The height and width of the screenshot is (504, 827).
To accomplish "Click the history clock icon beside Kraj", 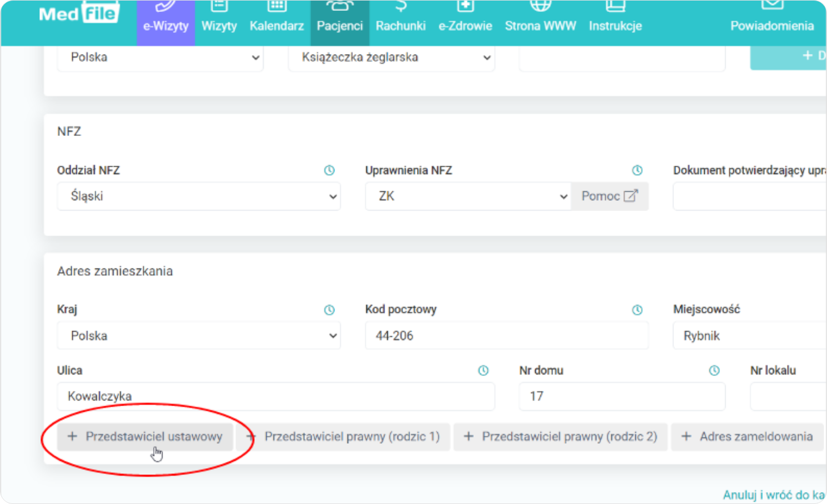I will click(329, 309).
